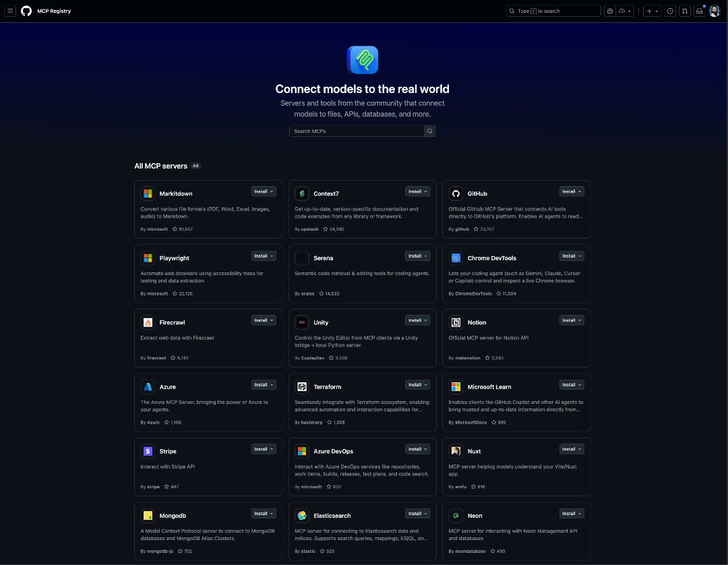Open the Install dropdown for Mongodb
Viewport: 728px width, 565px height.
[x=264, y=514]
